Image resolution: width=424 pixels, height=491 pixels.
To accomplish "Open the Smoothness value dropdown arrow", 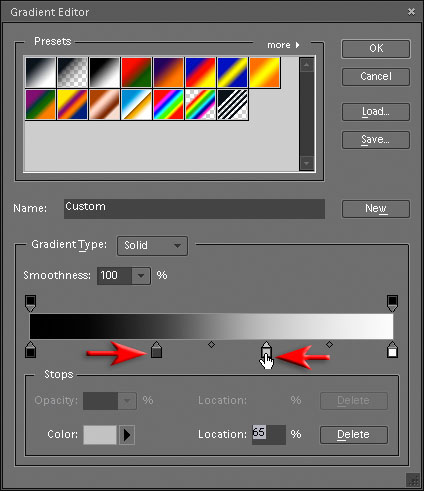I will (141, 276).
